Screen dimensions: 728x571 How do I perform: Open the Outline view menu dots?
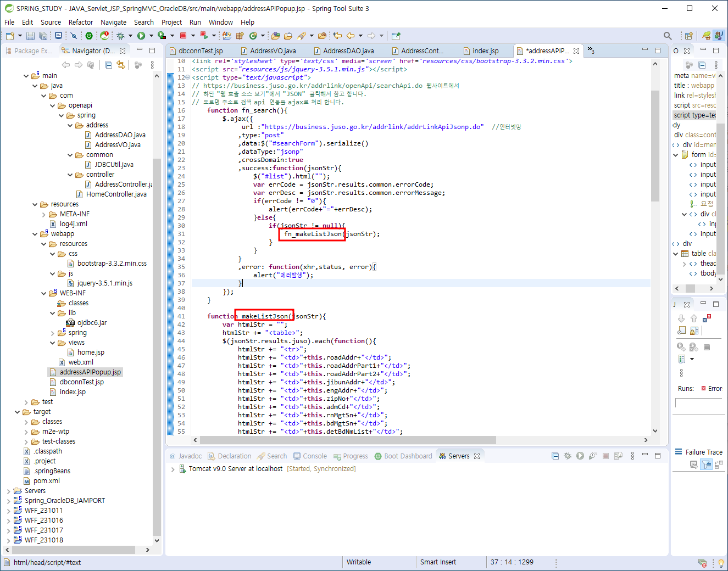[716, 65]
